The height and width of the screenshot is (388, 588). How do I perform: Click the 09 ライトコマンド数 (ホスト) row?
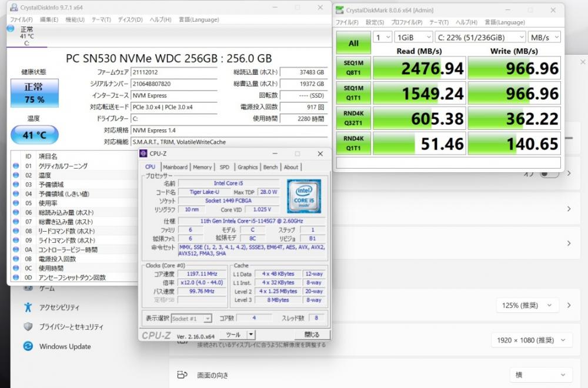pyautogui.click(x=74, y=240)
